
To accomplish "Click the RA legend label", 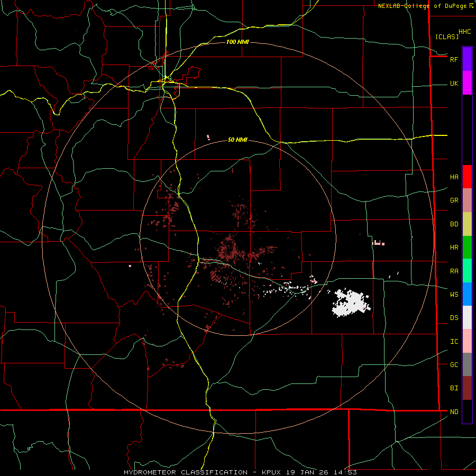I will pyautogui.click(x=454, y=271).
